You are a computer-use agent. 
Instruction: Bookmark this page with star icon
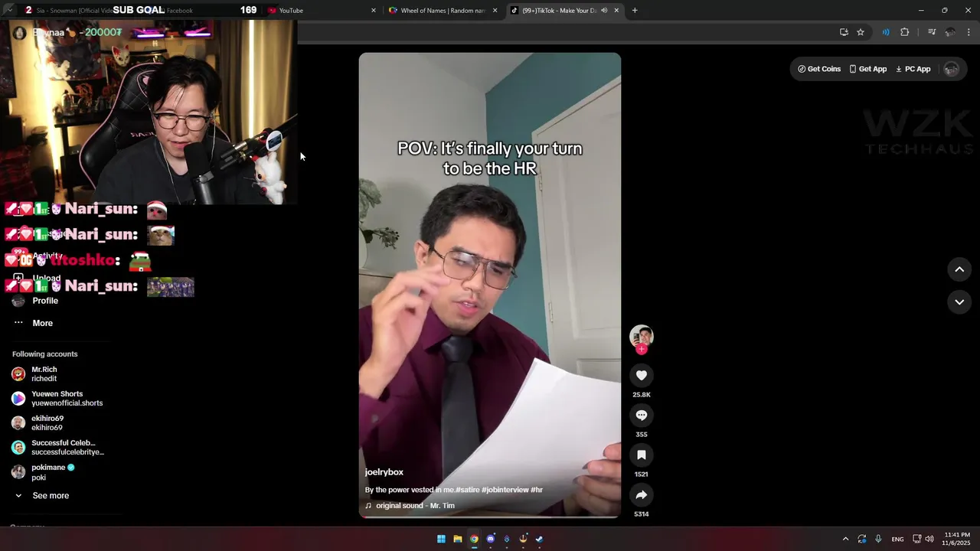point(861,32)
